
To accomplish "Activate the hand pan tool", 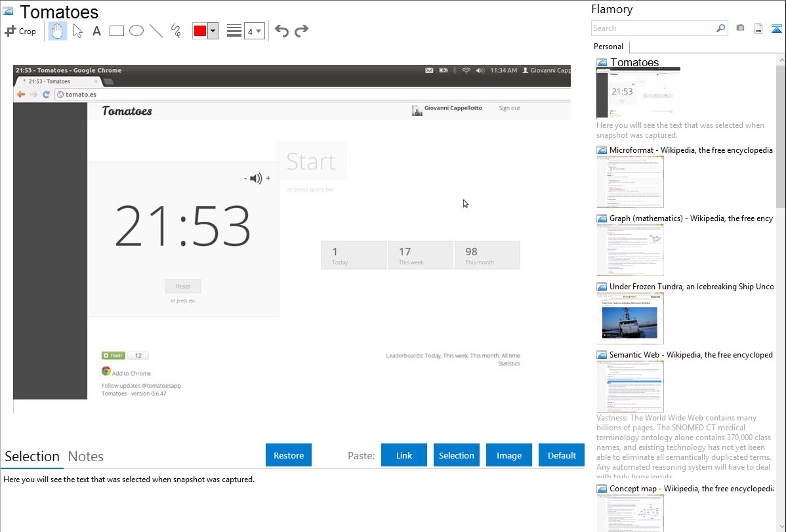I will [58, 31].
